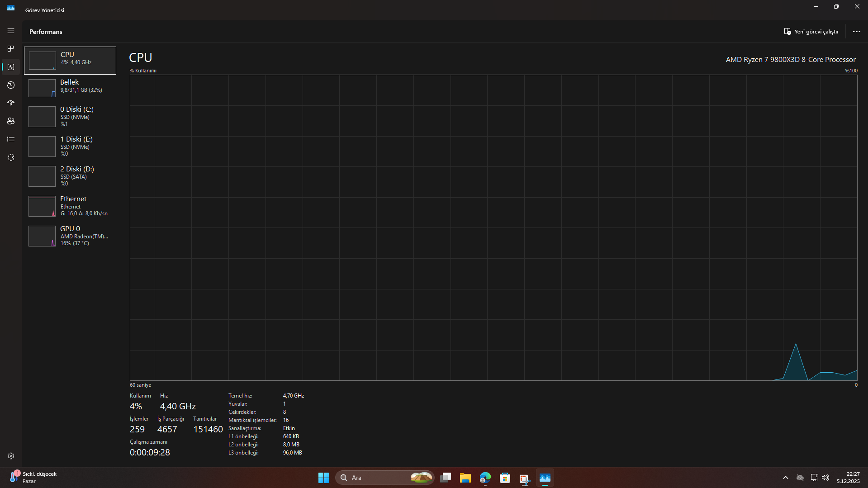The image size is (868, 488).
Task: Select 1 Diski (E:) entry
Action: coord(70,146)
